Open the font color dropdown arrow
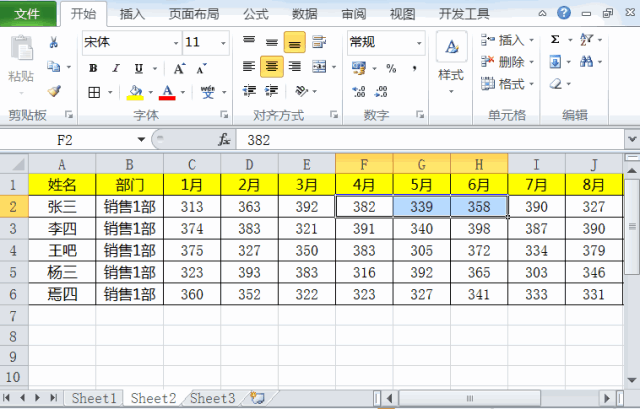 (182, 92)
